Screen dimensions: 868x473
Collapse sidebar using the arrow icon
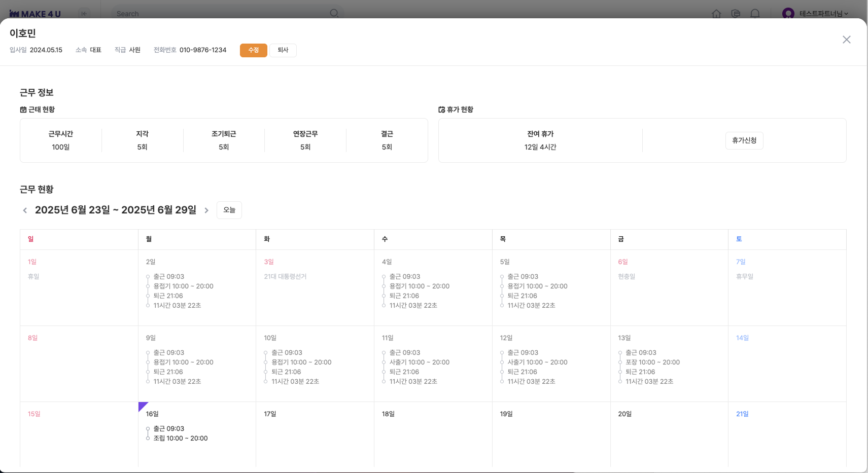click(x=84, y=14)
